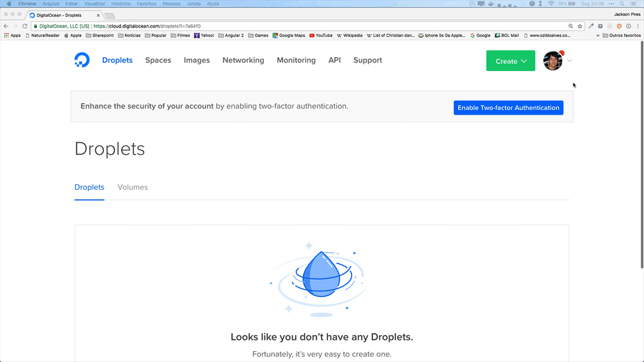Go to Droplets in top navigation
Viewport: 644px width, 362px height.
pyautogui.click(x=117, y=60)
